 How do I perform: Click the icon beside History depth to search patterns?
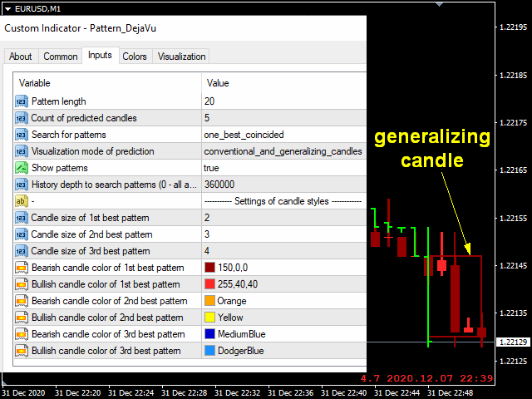[x=22, y=185]
